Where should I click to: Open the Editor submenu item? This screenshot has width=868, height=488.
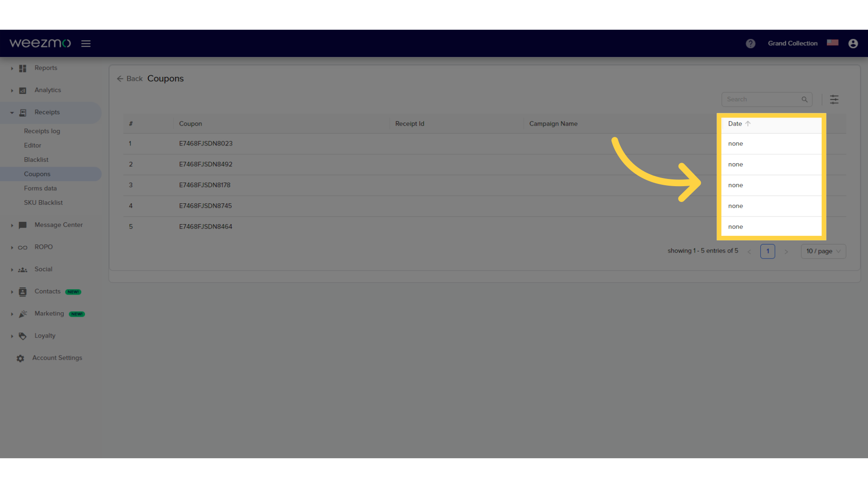tap(33, 145)
